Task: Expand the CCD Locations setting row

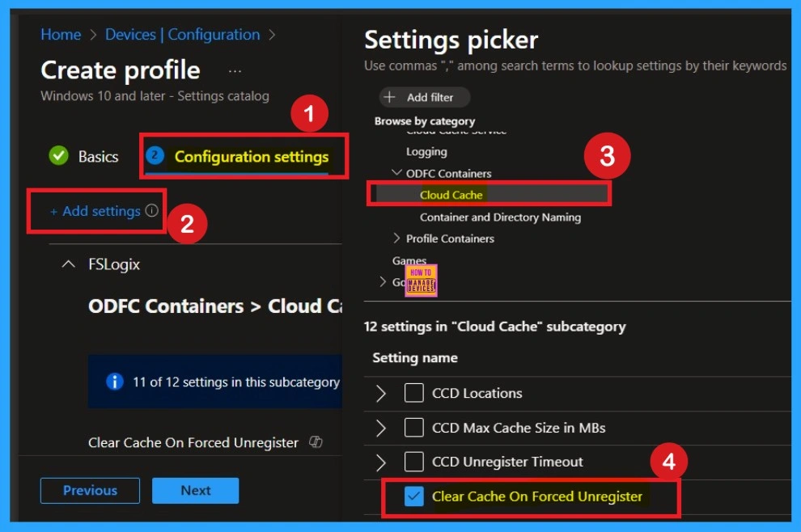Action: [381, 394]
